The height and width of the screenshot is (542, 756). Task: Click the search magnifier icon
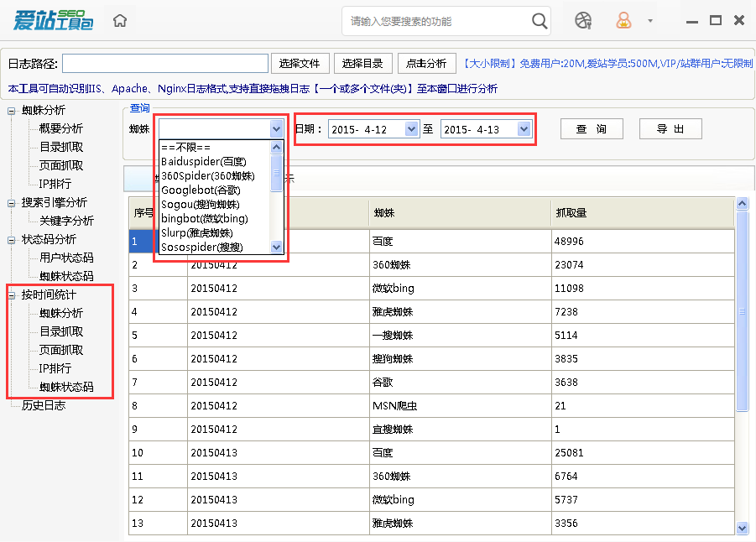(540, 20)
